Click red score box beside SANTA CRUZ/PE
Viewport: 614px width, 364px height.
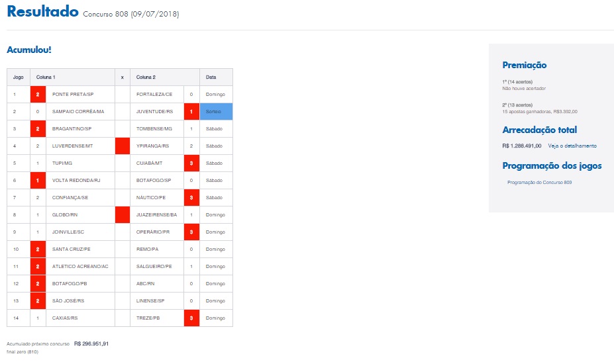38,249
